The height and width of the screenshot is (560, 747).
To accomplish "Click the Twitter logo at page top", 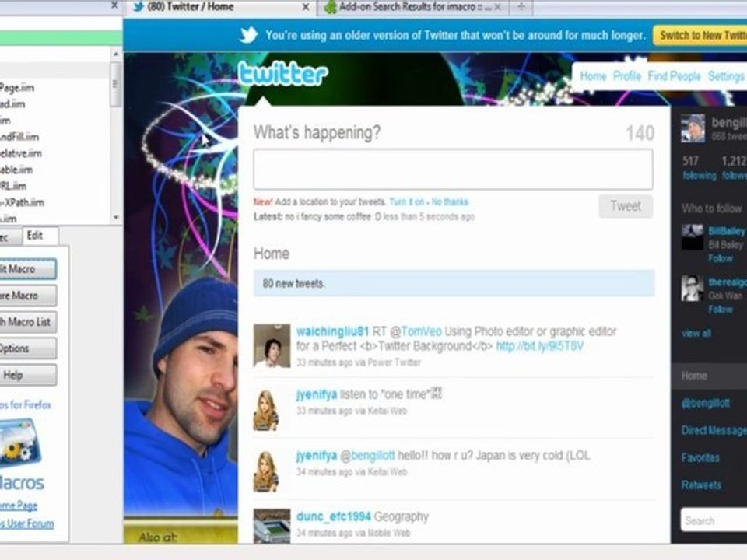I will 283,74.
